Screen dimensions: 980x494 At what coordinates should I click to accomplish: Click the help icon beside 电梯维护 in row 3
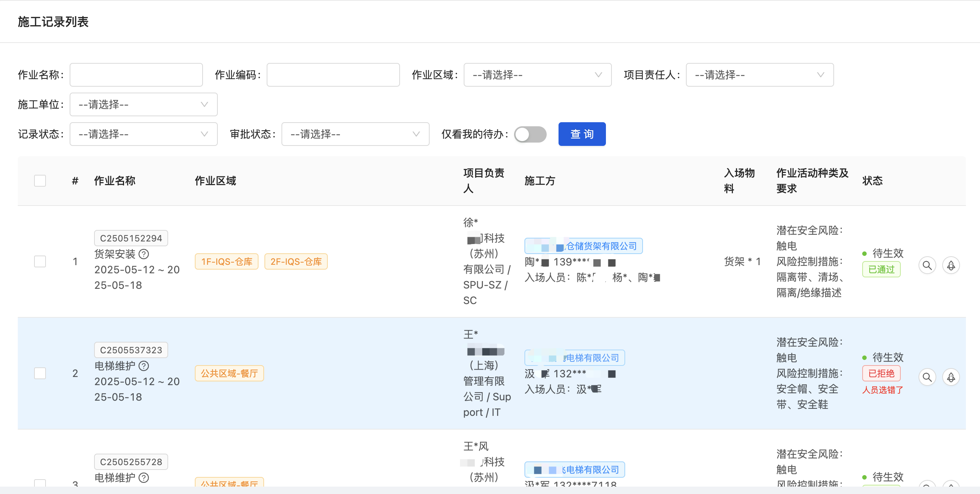(144, 477)
